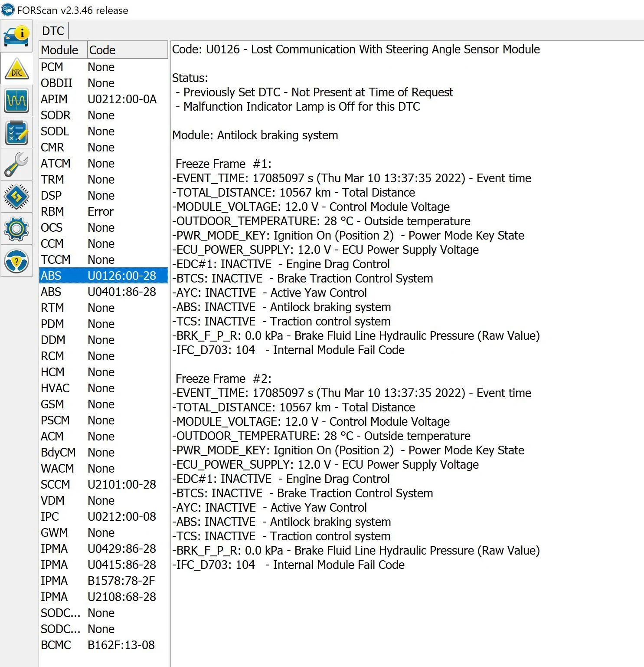Select the IPMA U0429:86-28 row
This screenshot has width=644, height=667.
(x=103, y=549)
